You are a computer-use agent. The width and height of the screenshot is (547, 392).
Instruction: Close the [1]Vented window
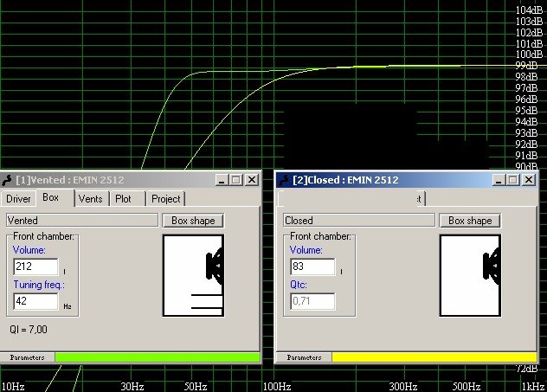(x=252, y=180)
